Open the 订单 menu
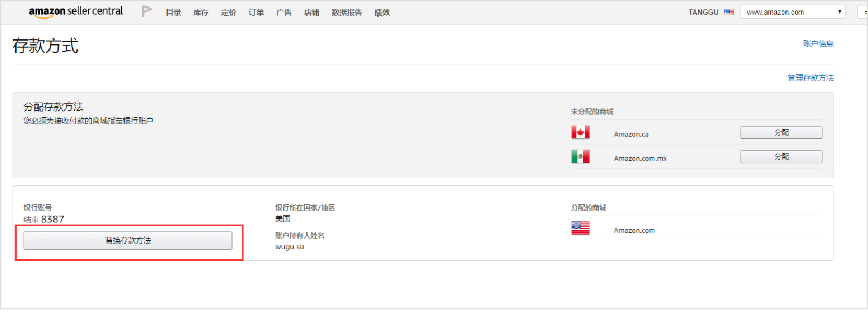Image resolution: width=868 pixels, height=313 pixels. [256, 13]
